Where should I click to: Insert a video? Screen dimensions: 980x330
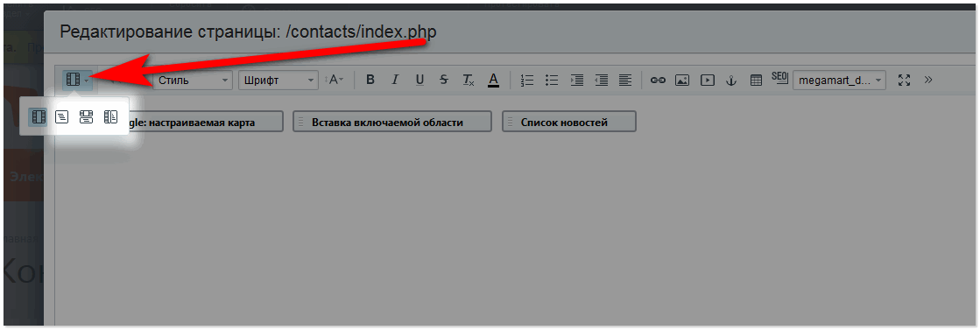point(707,80)
